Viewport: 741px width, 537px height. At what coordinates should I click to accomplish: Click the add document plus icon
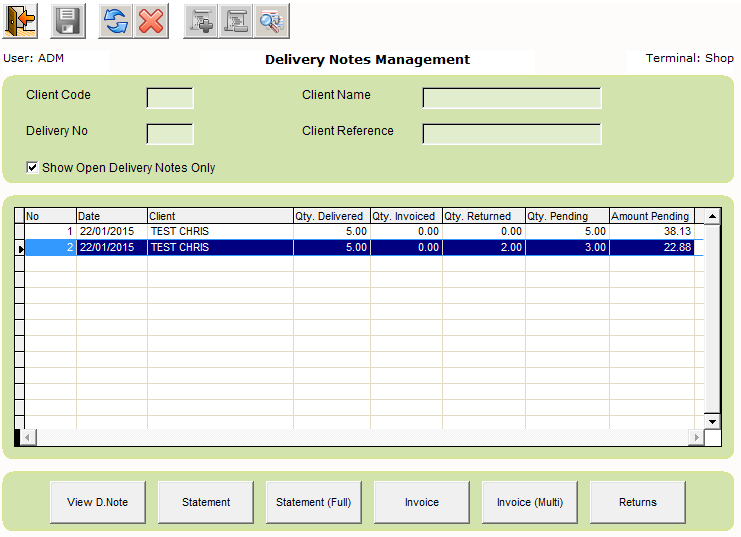click(202, 20)
